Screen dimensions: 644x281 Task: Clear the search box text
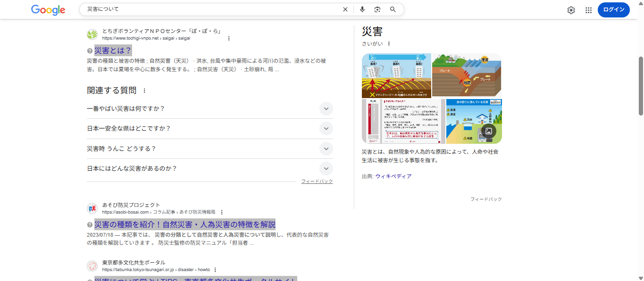(x=345, y=9)
